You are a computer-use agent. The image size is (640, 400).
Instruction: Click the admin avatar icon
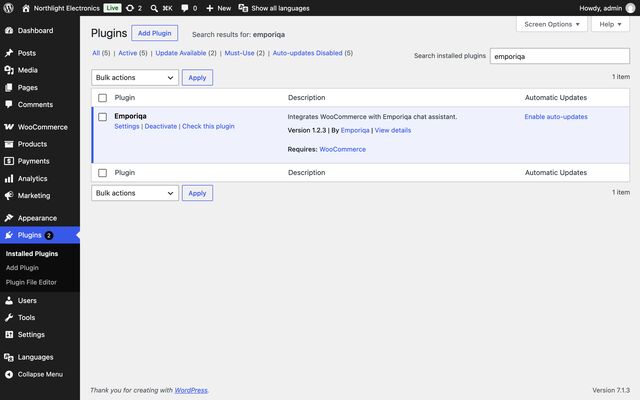point(630,8)
